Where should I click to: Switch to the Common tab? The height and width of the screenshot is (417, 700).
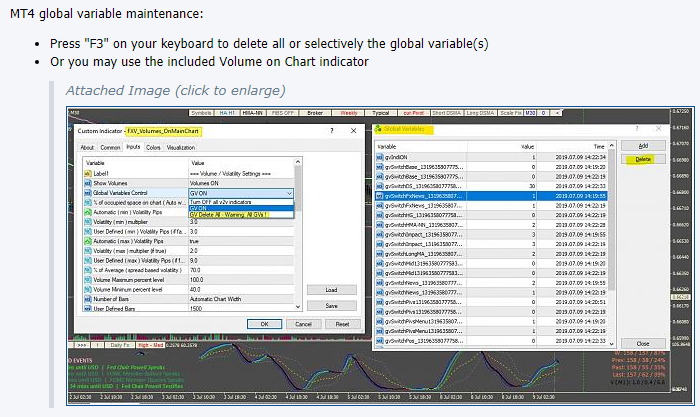click(x=110, y=147)
